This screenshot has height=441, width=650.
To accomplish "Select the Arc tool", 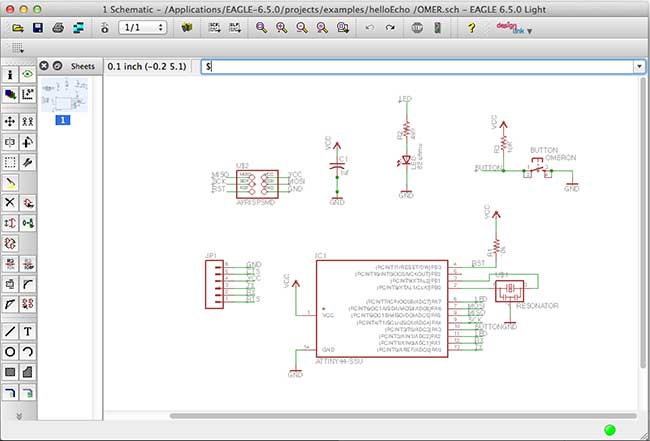I will click(x=28, y=352).
